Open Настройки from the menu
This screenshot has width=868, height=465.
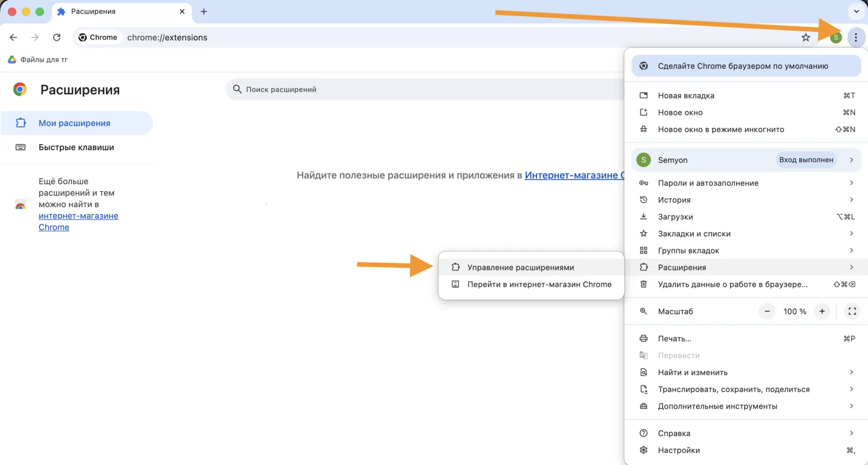(746, 450)
